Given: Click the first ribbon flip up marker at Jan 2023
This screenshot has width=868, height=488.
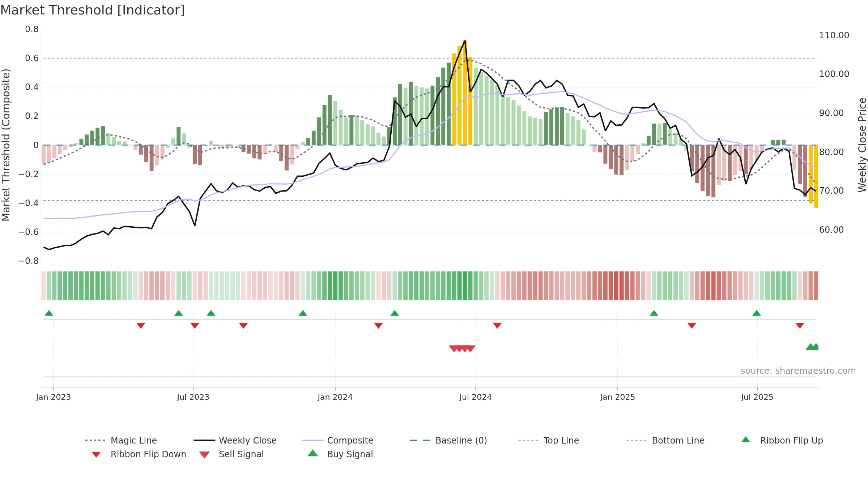Looking at the screenshot, I should [49, 313].
